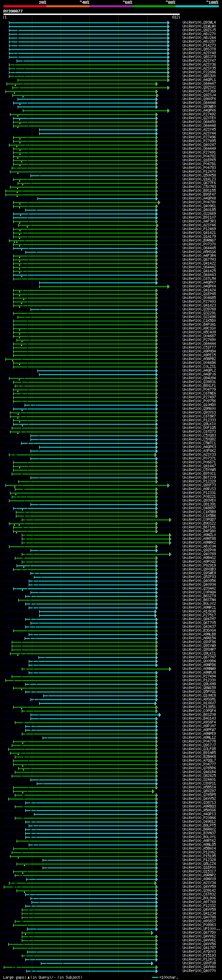Select the UniRef100_P27492 label
The width and height of the screenshot is (222, 980).
pyautogui.click(x=199, y=114)
